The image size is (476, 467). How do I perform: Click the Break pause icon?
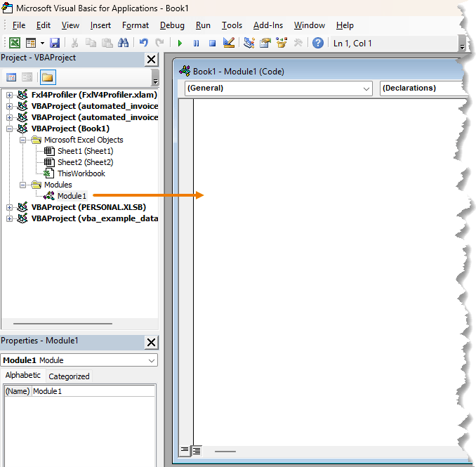point(196,43)
